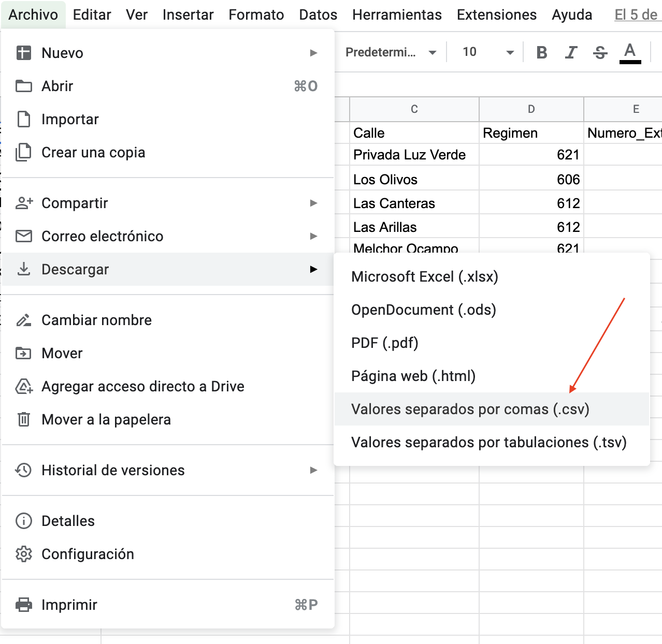662x644 pixels.
Task: Download as Valores separados por comas (.csv)
Action: pos(470,409)
